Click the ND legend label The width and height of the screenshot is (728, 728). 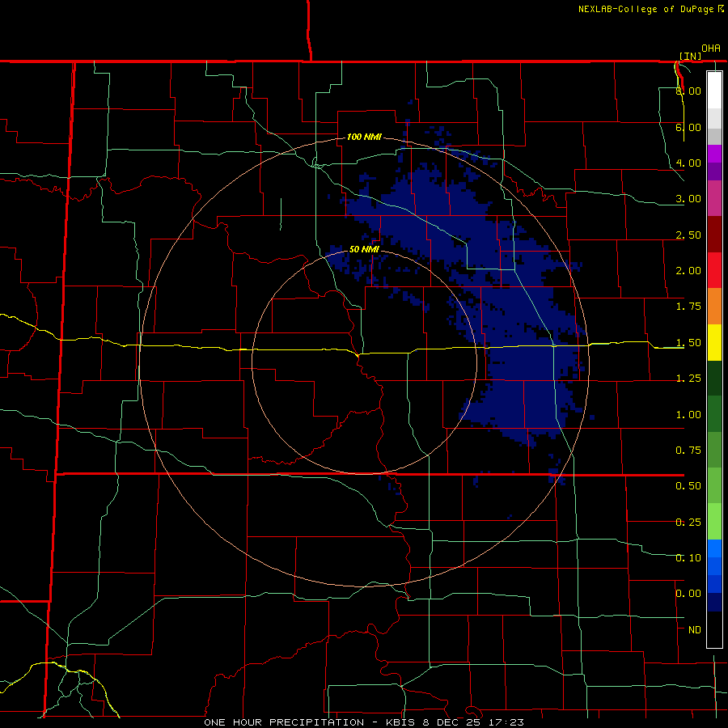click(x=695, y=630)
